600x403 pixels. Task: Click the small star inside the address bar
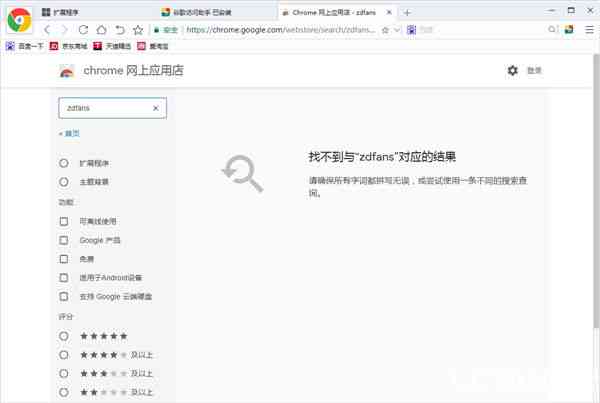385,30
